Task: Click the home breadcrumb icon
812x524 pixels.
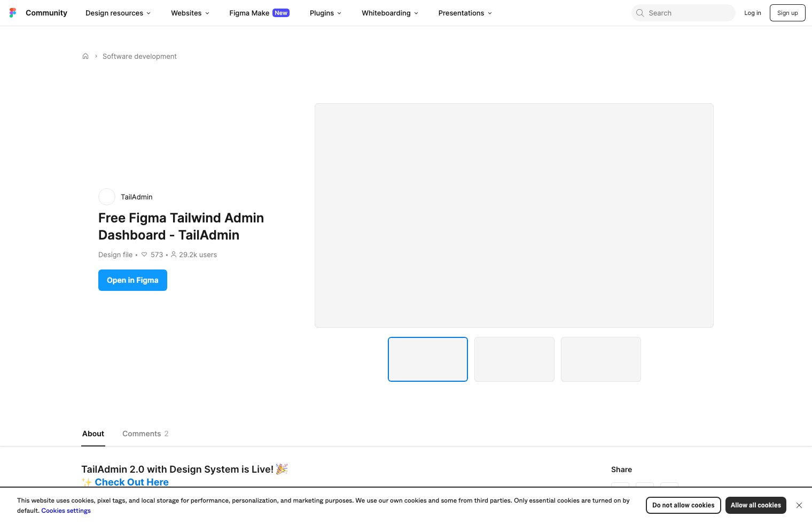Action: point(85,56)
